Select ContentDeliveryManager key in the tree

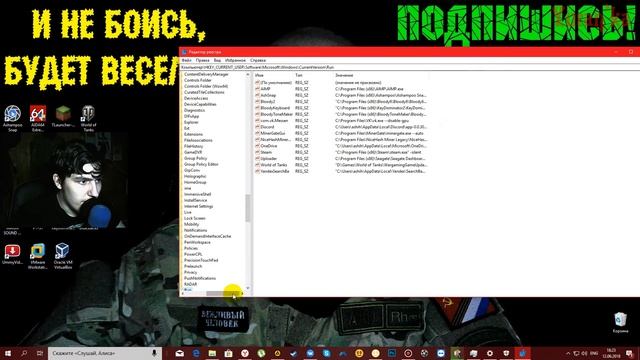[x=206, y=74]
